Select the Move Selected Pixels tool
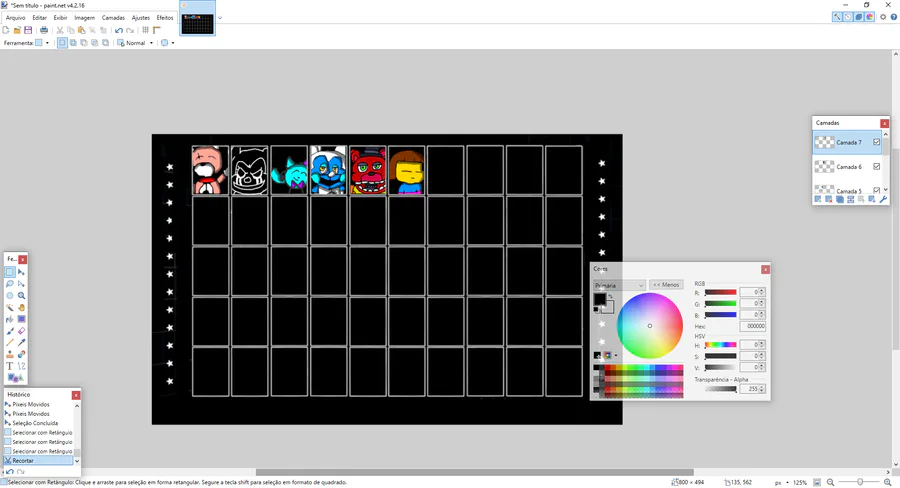Viewport: 900px width, 488px height. 21,272
